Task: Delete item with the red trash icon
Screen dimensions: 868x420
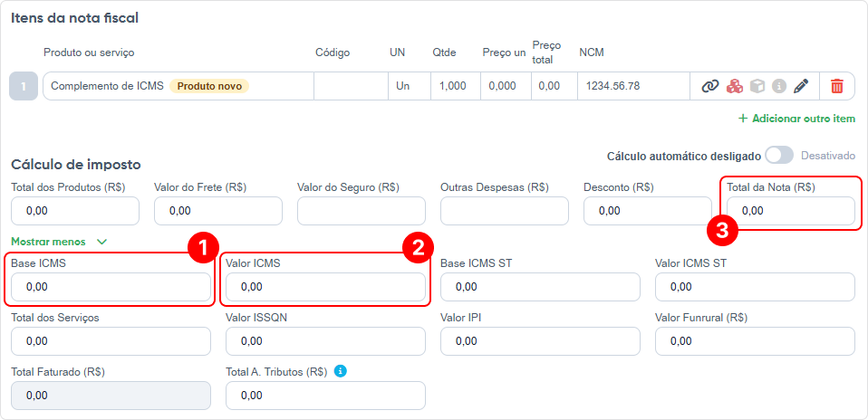Action: click(837, 86)
